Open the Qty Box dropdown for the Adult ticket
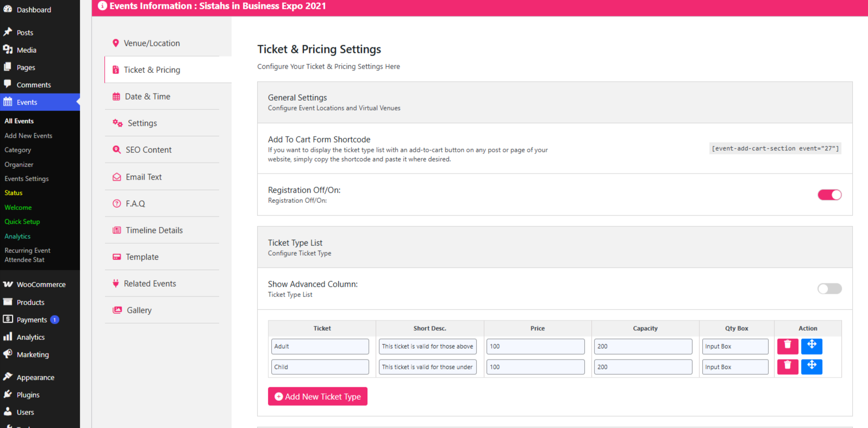The image size is (868, 428). 735,346
